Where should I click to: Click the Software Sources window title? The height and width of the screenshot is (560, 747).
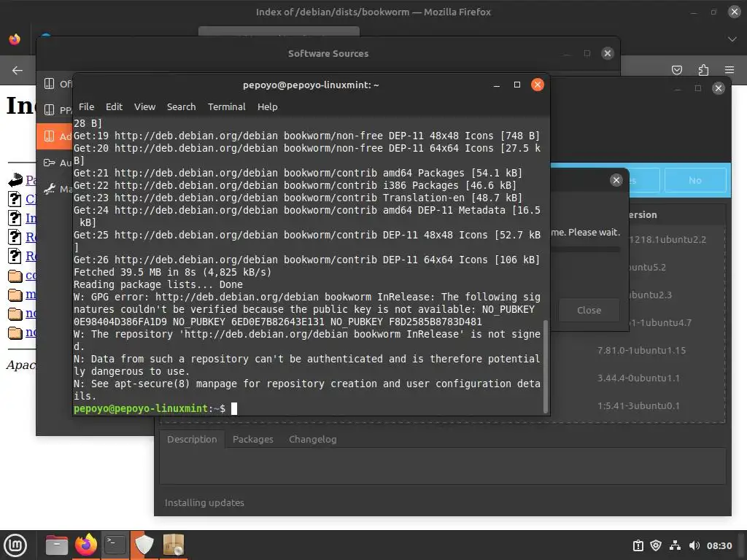328,53
